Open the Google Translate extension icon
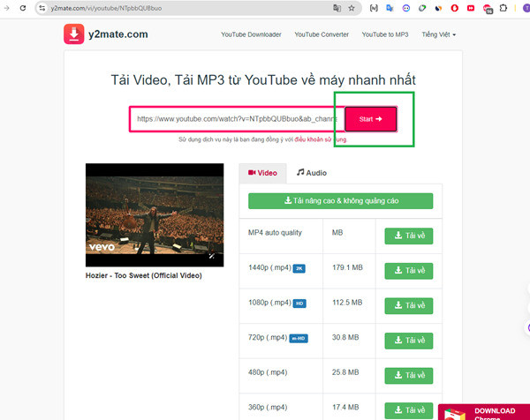Viewport: 530px width, 420px height. [x=390, y=8]
